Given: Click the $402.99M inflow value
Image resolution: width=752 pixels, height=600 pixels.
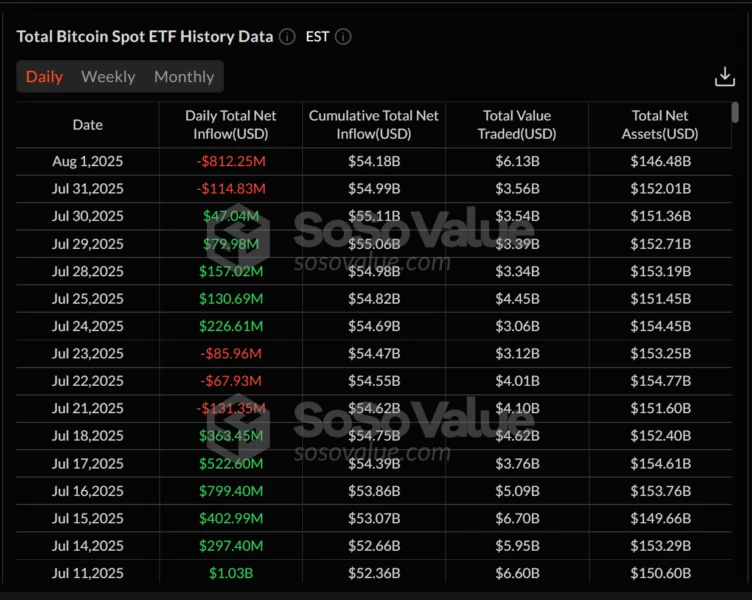Looking at the screenshot, I should [231, 518].
